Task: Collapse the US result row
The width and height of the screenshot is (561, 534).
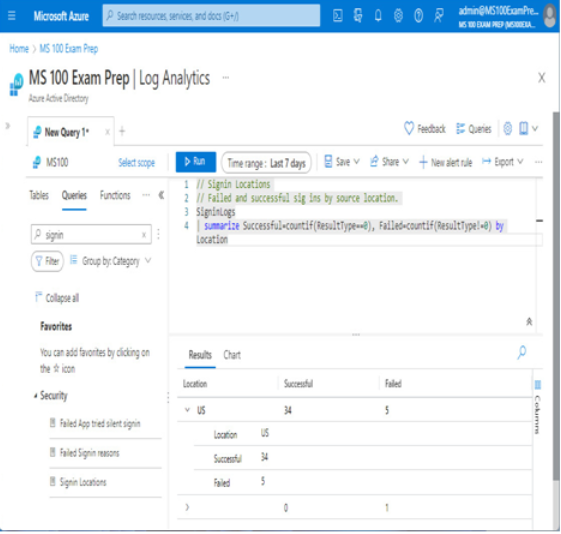Action: click(x=187, y=410)
